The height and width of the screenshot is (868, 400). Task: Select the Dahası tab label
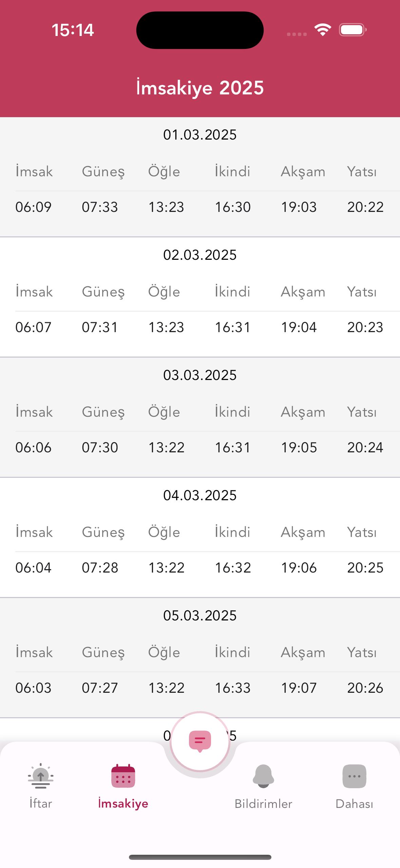pyautogui.click(x=354, y=803)
